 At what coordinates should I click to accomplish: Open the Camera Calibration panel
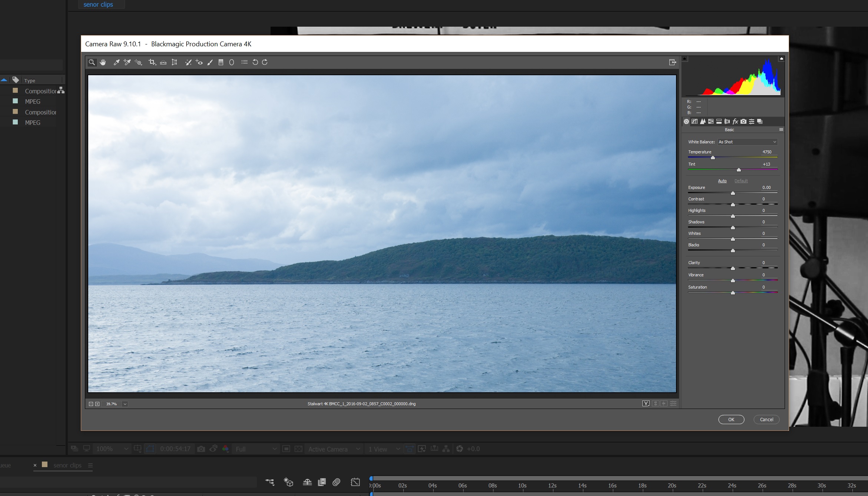pyautogui.click(x=743, y=121)
